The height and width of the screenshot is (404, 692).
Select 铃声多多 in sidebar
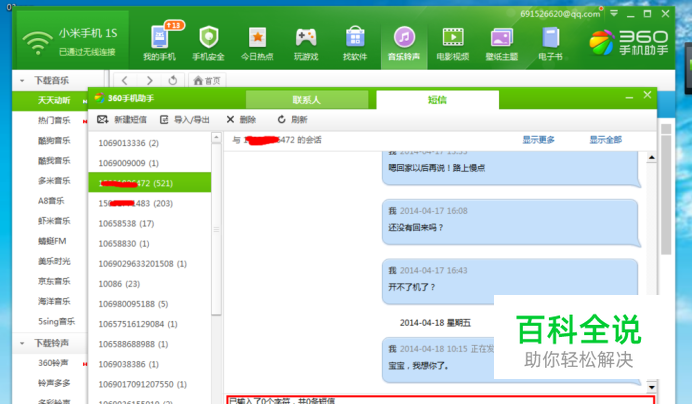54,383
